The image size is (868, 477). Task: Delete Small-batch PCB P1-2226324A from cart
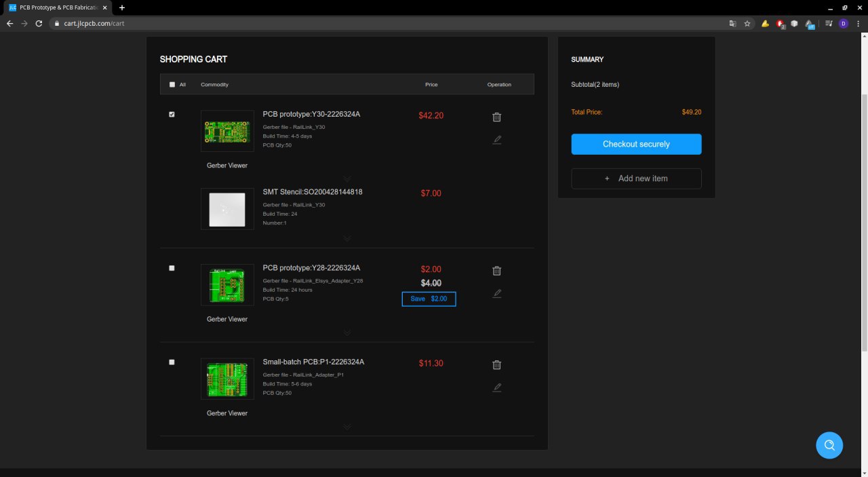496,365
